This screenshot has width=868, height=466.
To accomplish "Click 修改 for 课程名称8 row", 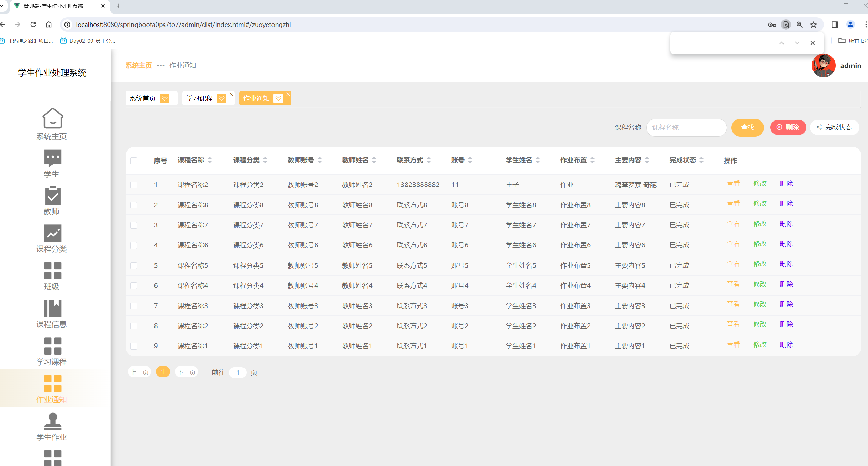I will [760, 203].
